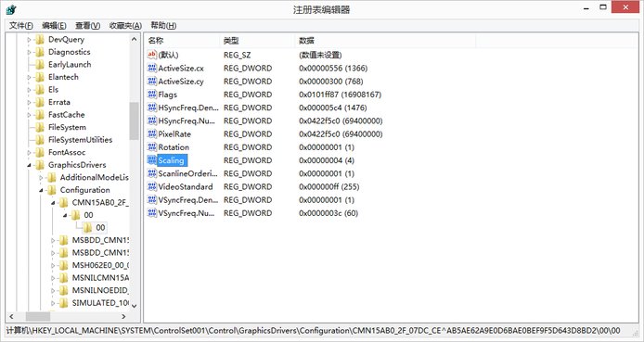Select the Scaling value name
644x342 pixels.
pos(171,160)
